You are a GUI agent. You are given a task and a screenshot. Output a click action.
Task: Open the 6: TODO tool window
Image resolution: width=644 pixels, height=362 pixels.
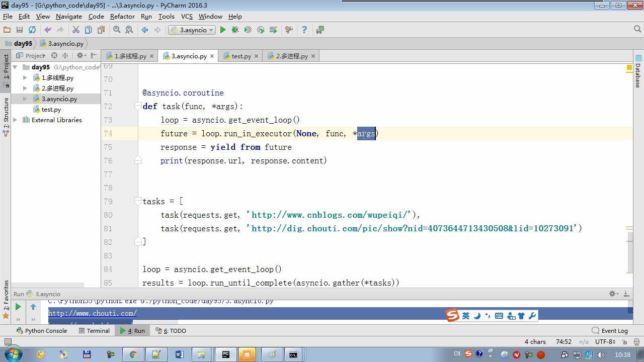point(171,330)
